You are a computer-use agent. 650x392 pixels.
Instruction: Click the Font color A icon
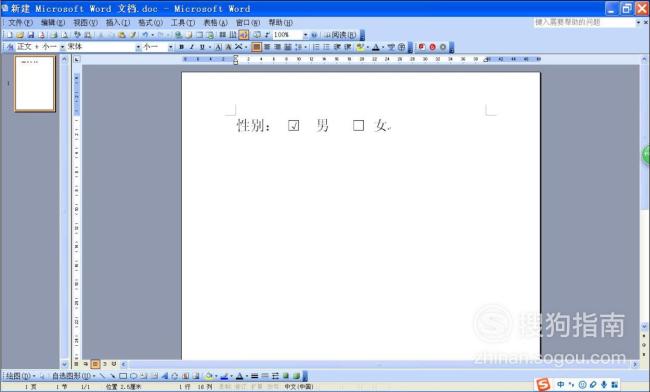coord(376,47)
